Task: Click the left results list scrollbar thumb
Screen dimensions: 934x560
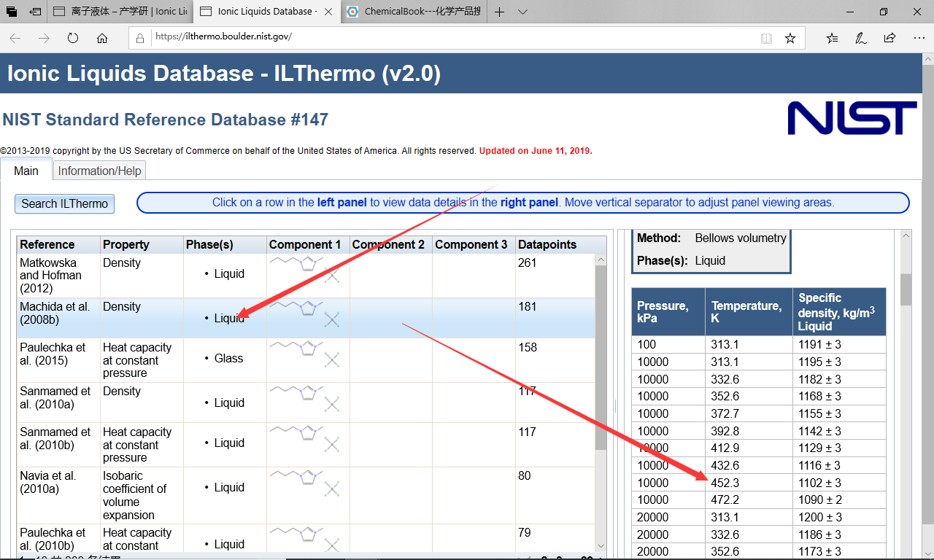Action: [601, 357]
